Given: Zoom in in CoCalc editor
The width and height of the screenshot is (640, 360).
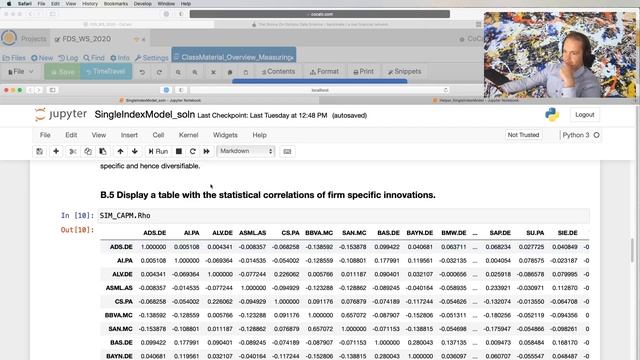Looking at the screenshot, I should pyautogui.click(x=195, y=72).
